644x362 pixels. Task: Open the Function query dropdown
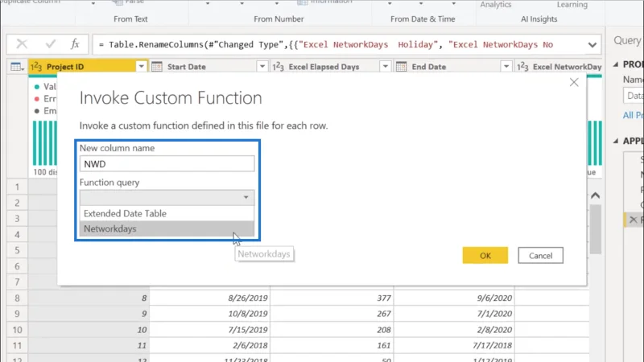(167, 197)
